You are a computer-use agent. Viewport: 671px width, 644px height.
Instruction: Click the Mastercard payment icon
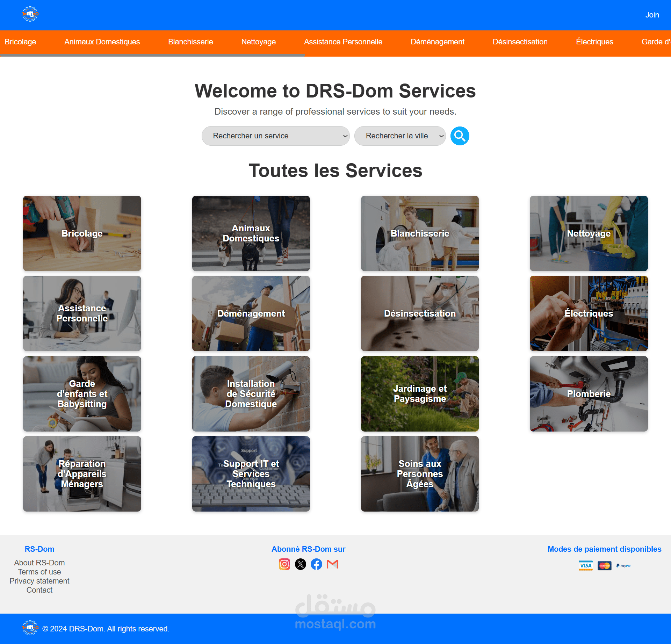coord(604,565)
